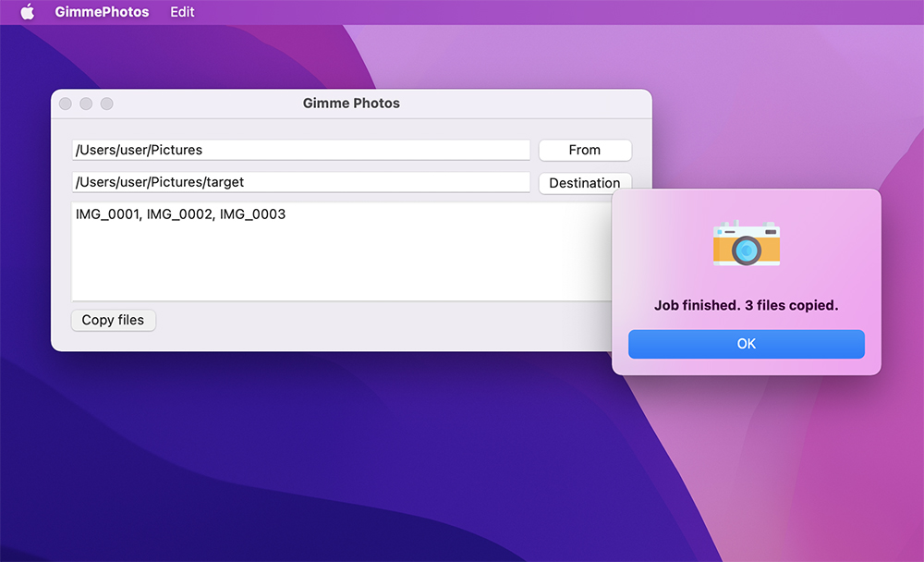
Task: Click the camera icon in the dialog
Action: 746,244
